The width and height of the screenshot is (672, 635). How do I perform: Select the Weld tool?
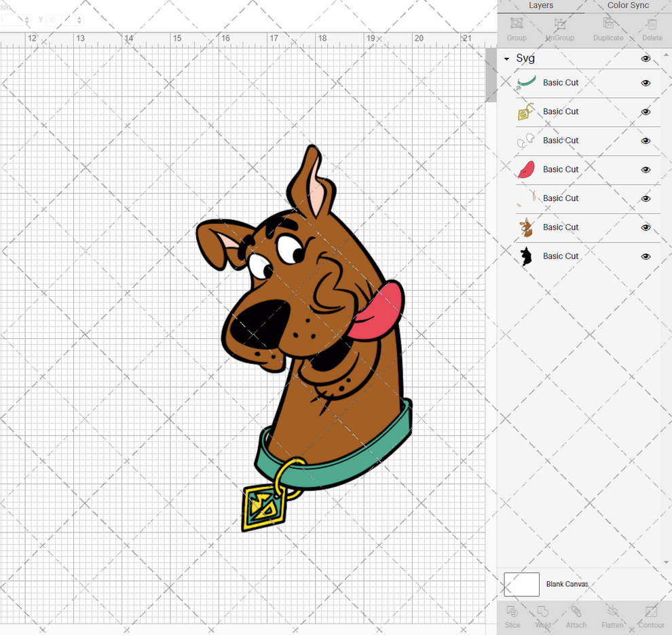(x=543, y=617)
